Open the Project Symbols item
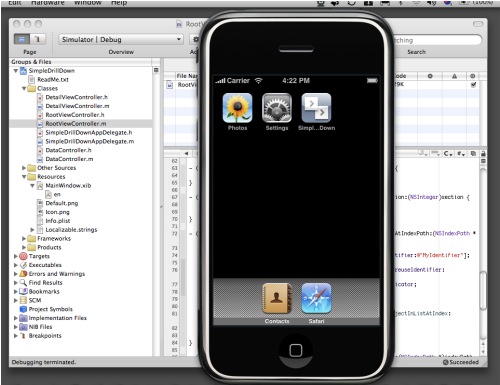500x385 pixels. [50, 309]
